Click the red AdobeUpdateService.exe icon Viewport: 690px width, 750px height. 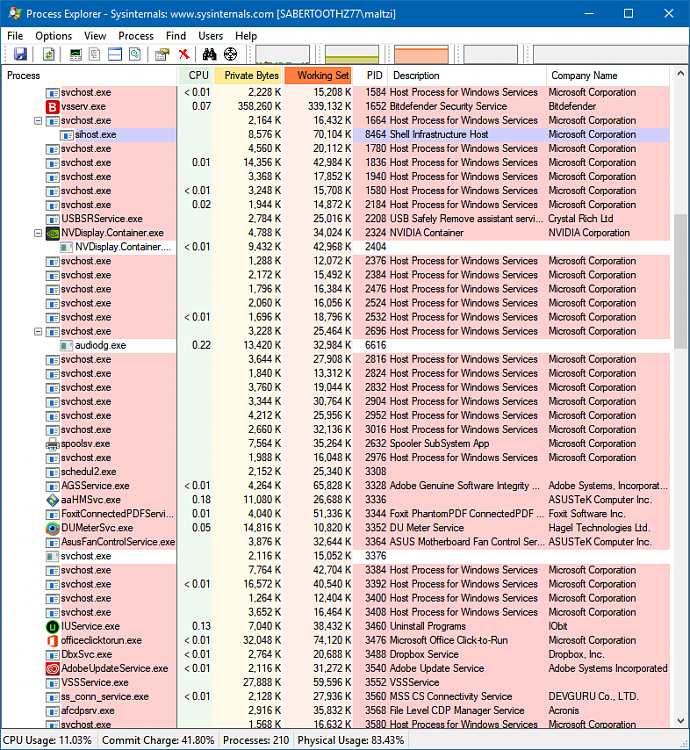pyautogui.click(x=53, y=669)
